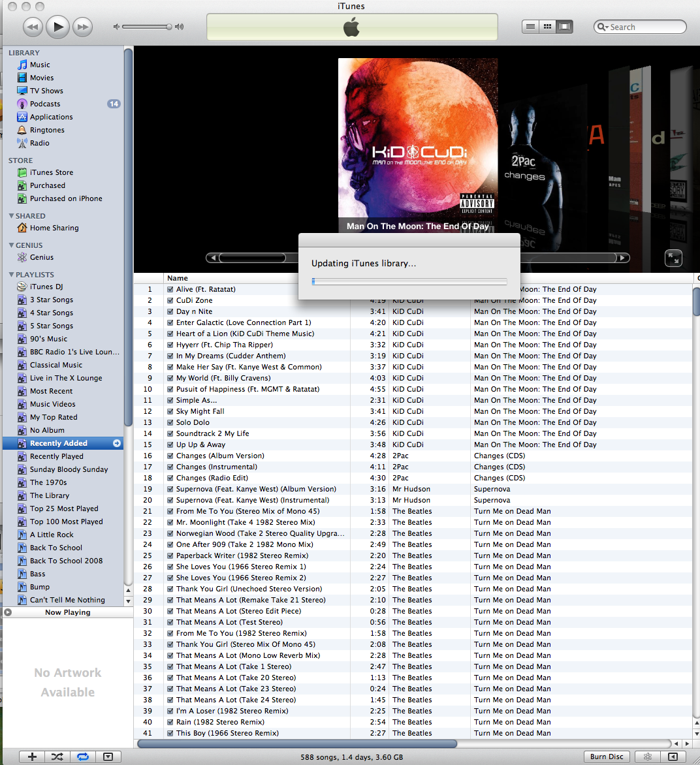Open the Genius playlist
Viewport: 700px width, 765px height.
(x=42, y=258)
